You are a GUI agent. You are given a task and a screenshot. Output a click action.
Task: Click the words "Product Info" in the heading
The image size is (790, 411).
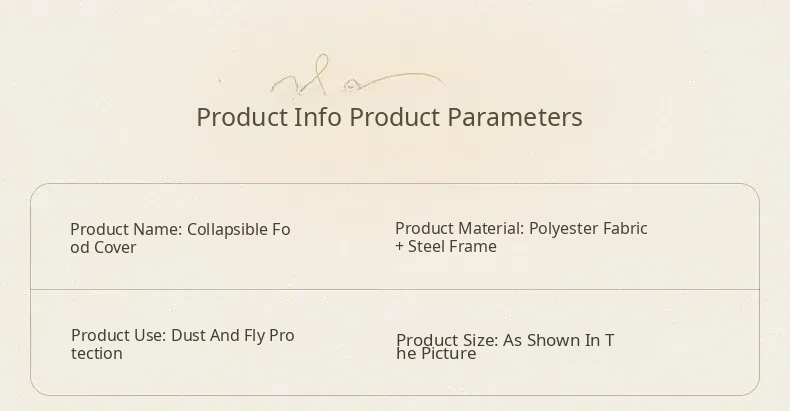click(269, 117)
